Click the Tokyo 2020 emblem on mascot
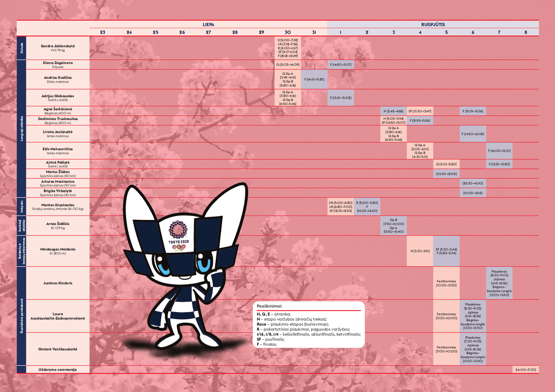 click(178, 235)
